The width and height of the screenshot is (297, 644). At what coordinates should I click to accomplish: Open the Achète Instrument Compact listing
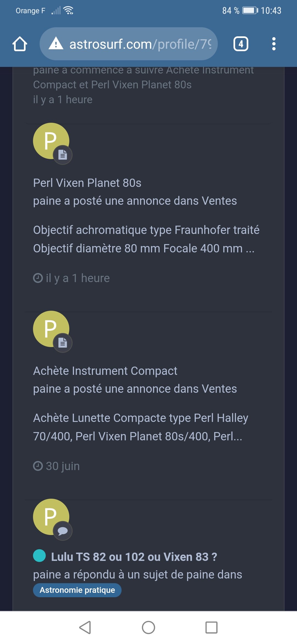(105, 371)
